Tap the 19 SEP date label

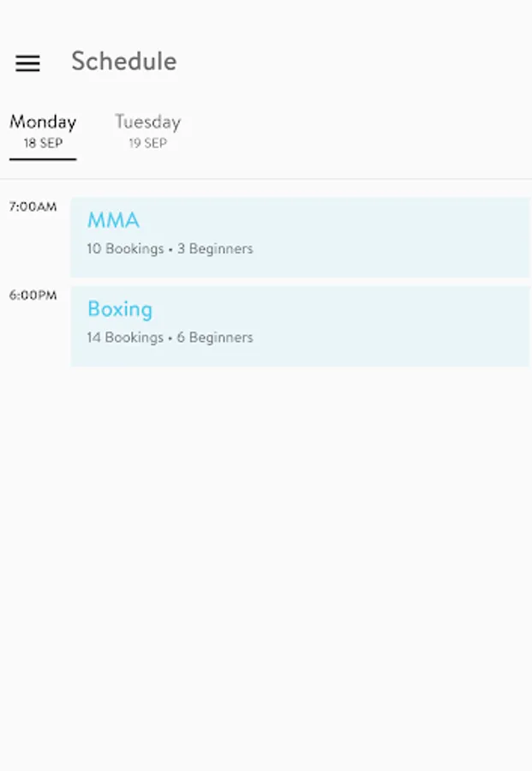tap(147, 143)
